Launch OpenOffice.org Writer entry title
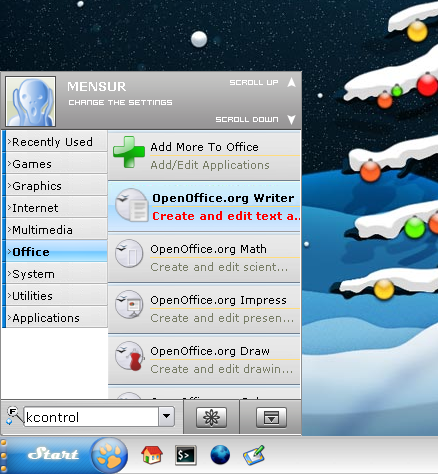Screen dimensions: 438x474 pyautogui.click(x=223, y=198)
